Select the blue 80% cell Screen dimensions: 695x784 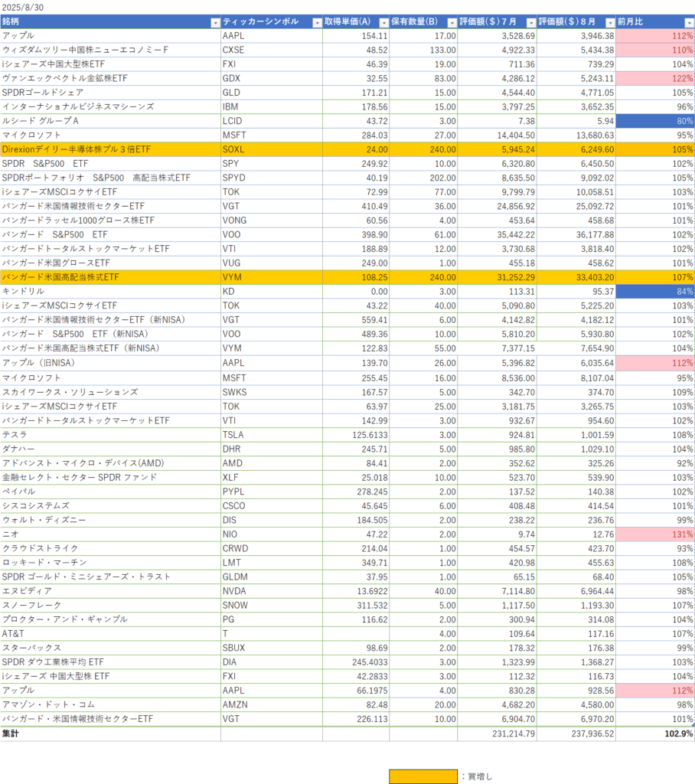[655, 121]
